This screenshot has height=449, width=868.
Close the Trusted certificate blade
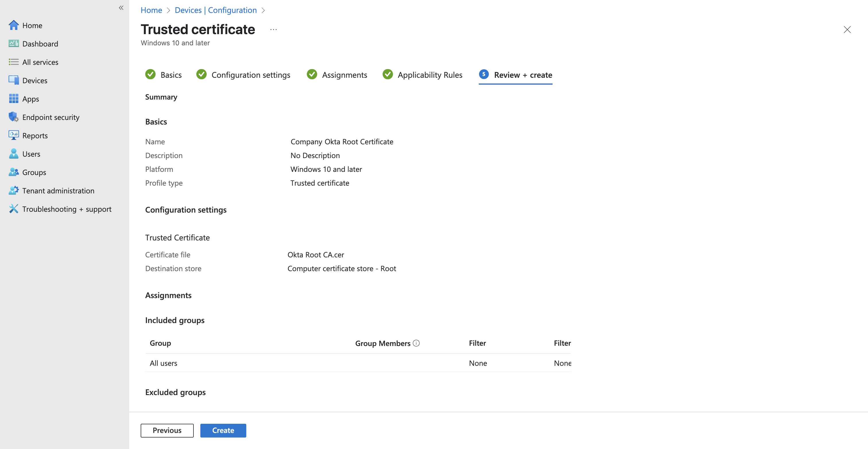click(x=847, y=30)
